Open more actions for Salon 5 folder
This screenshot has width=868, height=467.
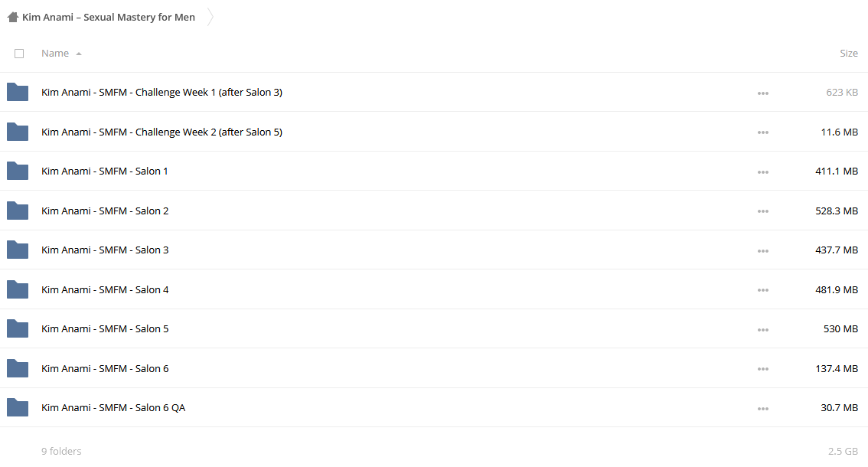tap(763, 330)
